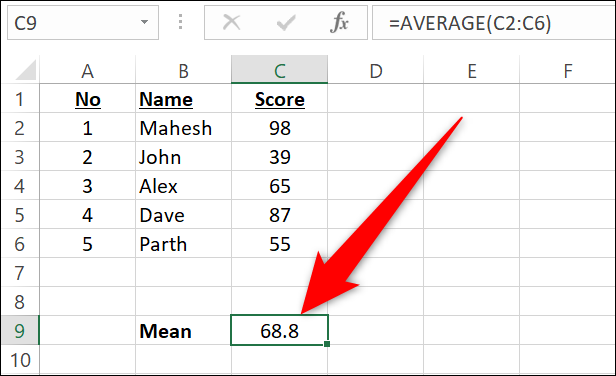Click the Enter checkmark icon in formula bar
This screenshot has width=616, height=376.
286,22
